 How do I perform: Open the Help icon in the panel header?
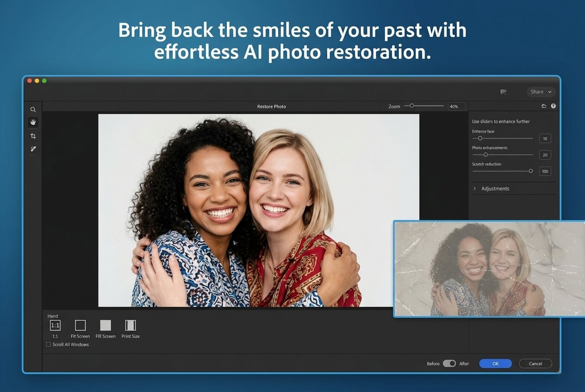pos(554,106)
